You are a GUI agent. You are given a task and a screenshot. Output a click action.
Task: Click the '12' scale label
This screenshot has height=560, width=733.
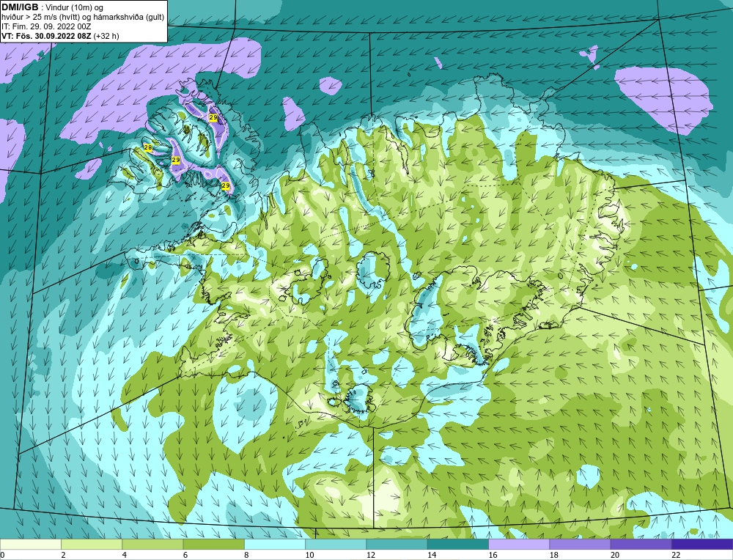(371, 555)
